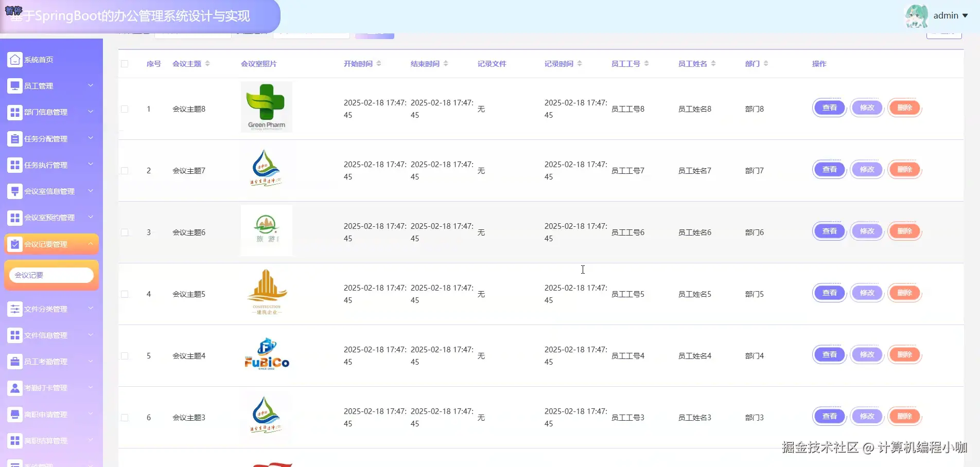Click the 员工工号6 cell
Screen dimensions: 980x467
(x=628, y=232)
